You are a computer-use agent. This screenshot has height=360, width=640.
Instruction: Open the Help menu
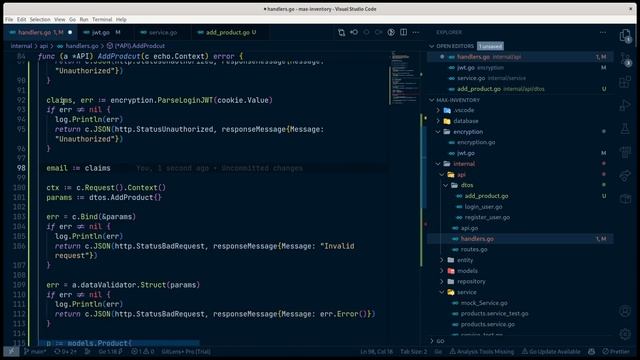tap(121, 19)
